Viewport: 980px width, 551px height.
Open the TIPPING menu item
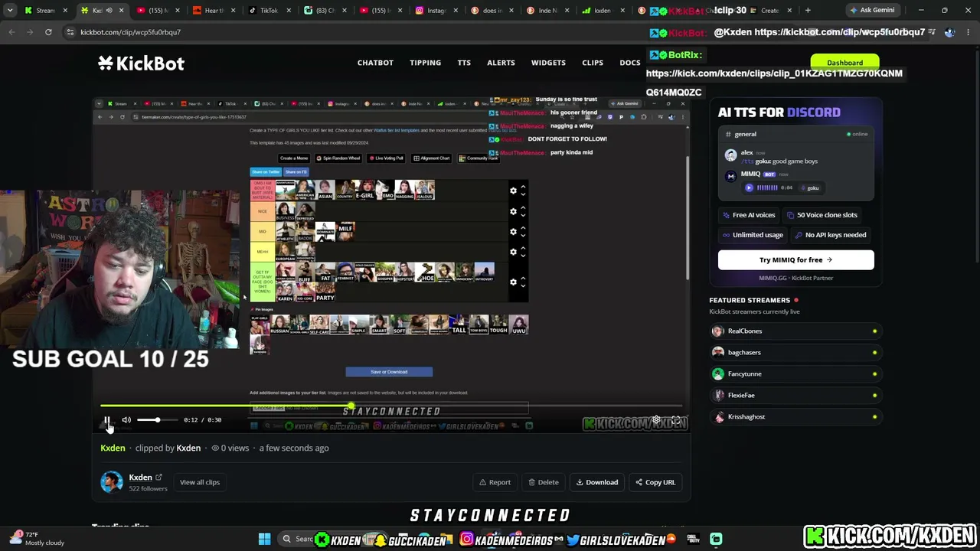point(425,63)
